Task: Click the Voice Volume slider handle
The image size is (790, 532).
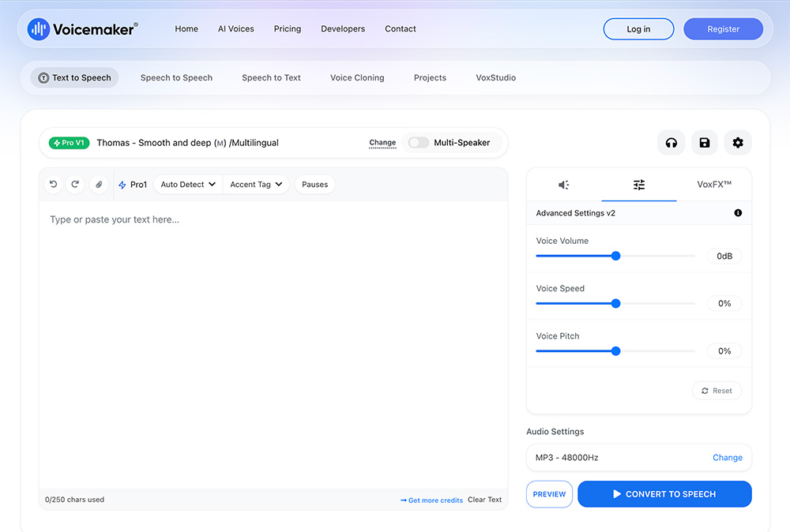Action: tap(615, 257)
